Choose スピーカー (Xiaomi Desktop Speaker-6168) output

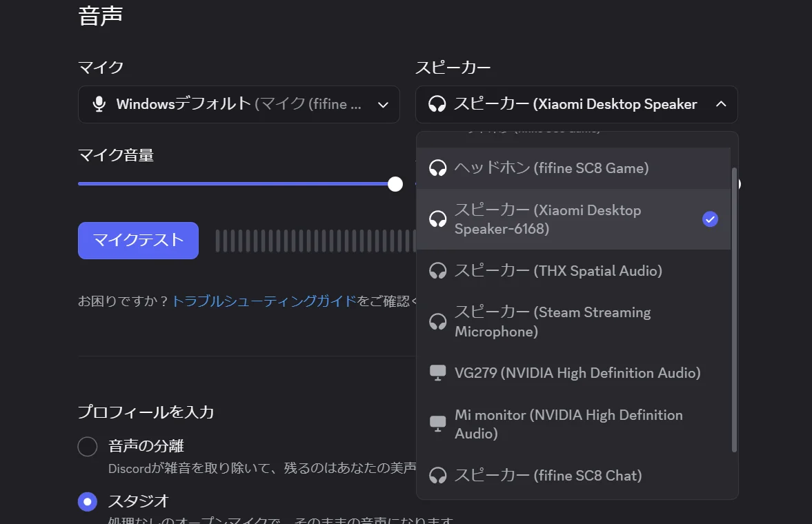573,219
